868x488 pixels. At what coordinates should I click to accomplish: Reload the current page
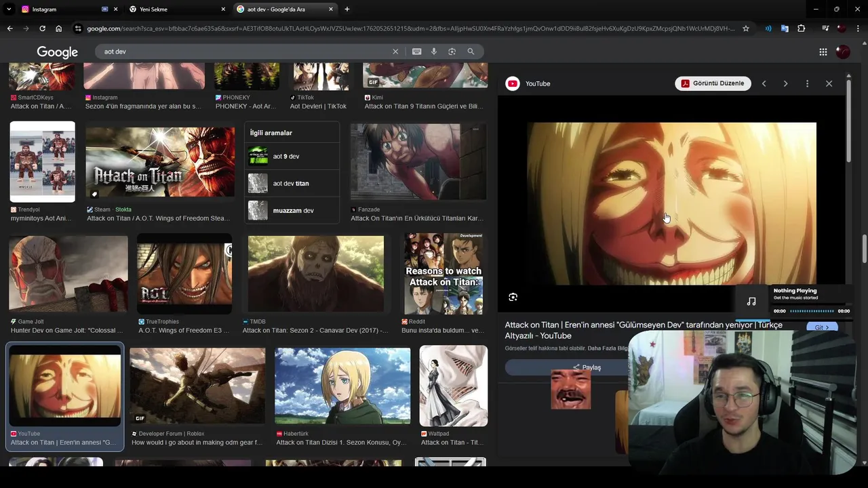point(42,28)
